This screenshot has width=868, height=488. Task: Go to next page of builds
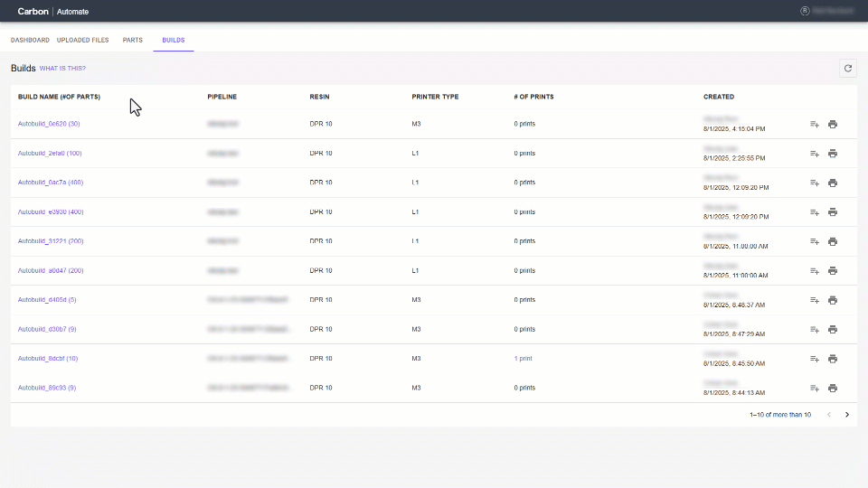[847, 415]
